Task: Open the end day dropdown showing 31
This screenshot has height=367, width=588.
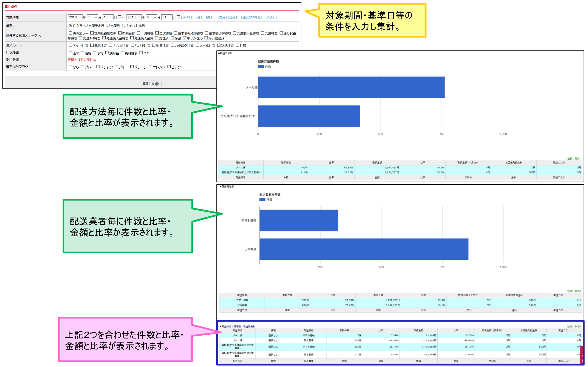Action: (167, 17)
